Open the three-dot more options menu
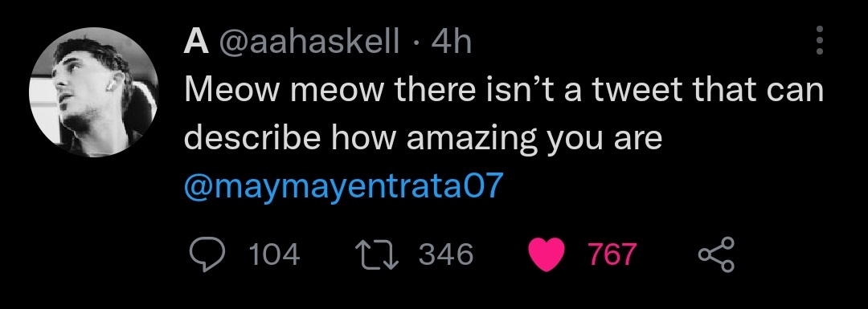This screenshot has height=309, width=868. click(820, 40)
